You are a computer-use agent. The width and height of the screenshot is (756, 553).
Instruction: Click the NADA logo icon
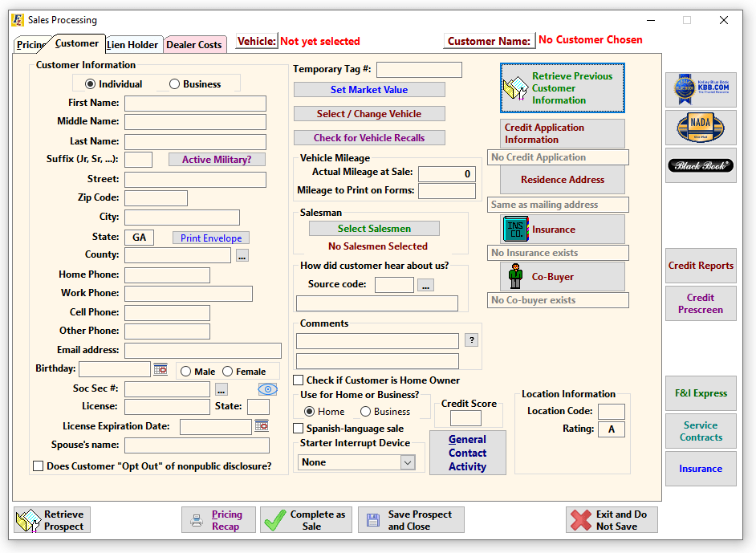[701, 127]
